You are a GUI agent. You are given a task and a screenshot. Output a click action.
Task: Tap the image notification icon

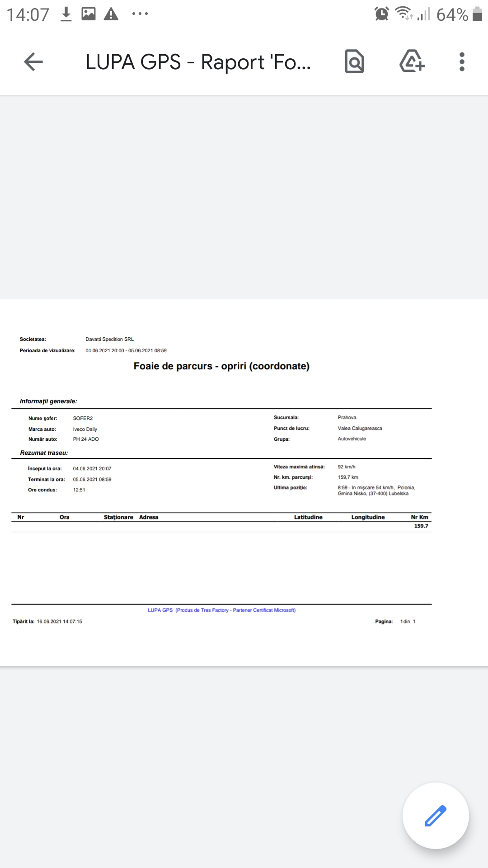point(89,14)
